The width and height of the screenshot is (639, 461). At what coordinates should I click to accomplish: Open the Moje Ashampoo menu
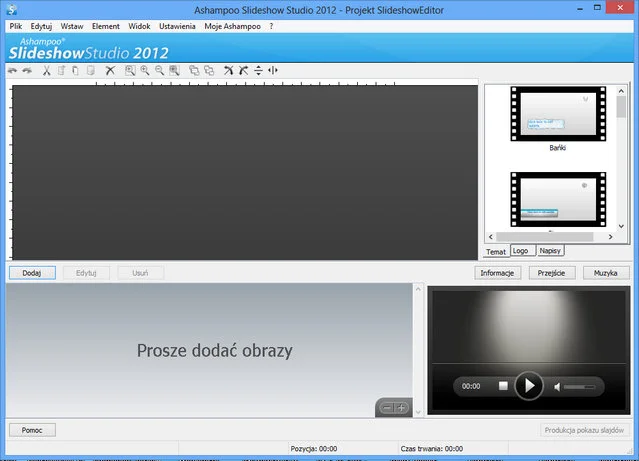tap(233, 26)
